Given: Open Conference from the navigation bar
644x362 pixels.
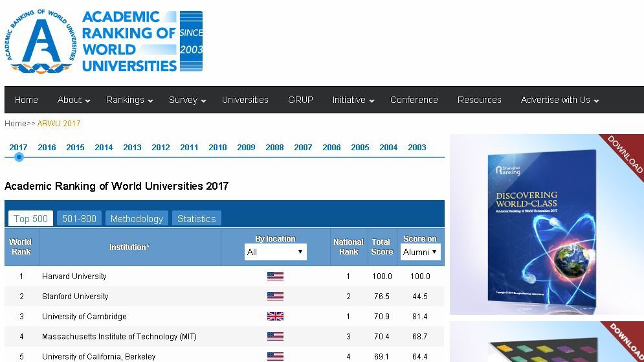Looking at the screenshot, I should coord(414,100).
